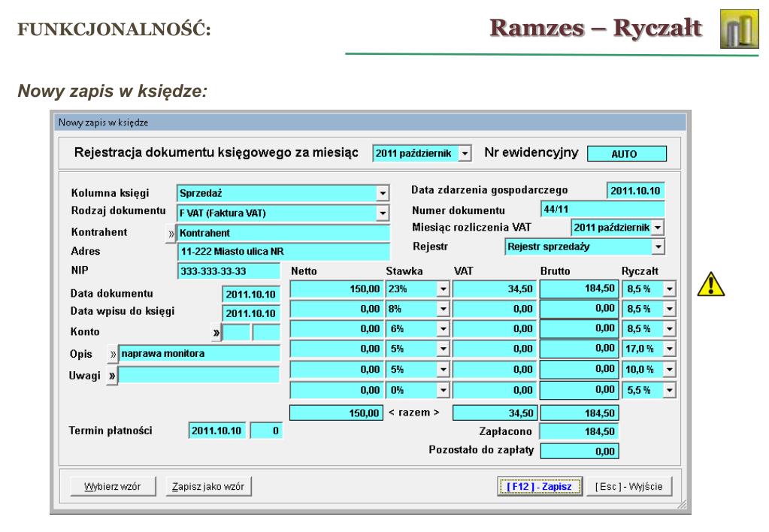Expand the Rejestr sprzedaży dropdown

pyautogui.click(x=658, y=246)
